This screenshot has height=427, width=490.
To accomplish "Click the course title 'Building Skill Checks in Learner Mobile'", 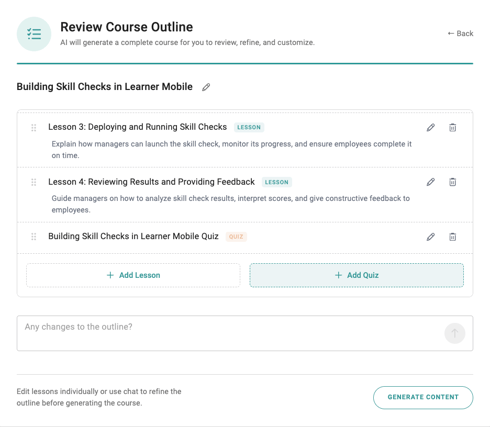I will (105, 87).
